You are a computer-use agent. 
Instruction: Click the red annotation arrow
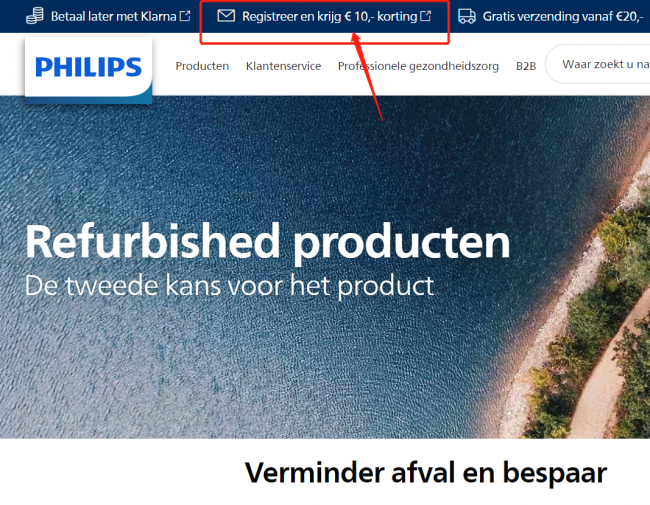[367, 76]
